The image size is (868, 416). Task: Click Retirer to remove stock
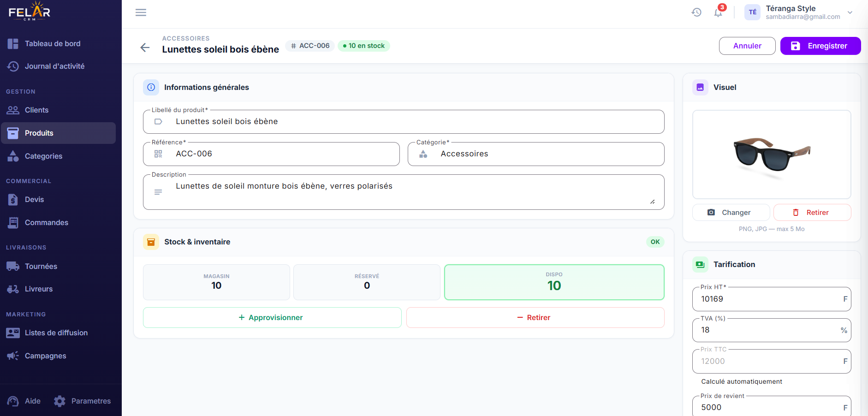[535, 318]
